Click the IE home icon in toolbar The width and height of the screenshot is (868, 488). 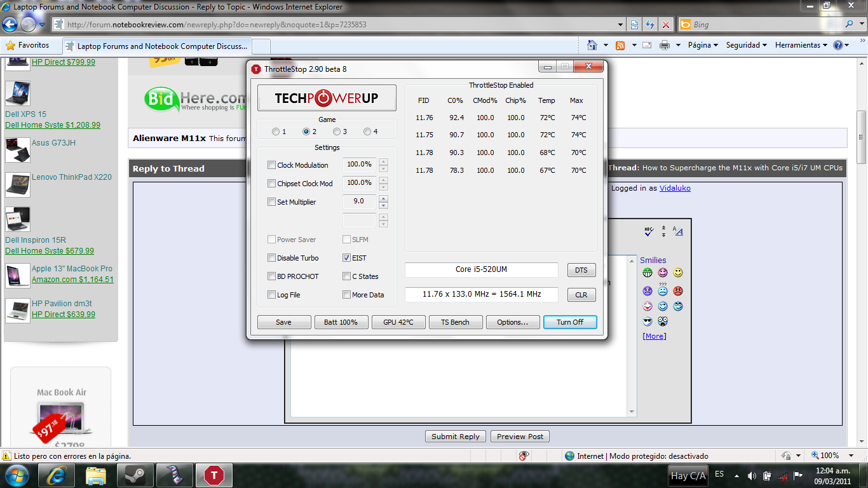pyautogui.click(x=592, y=45)
